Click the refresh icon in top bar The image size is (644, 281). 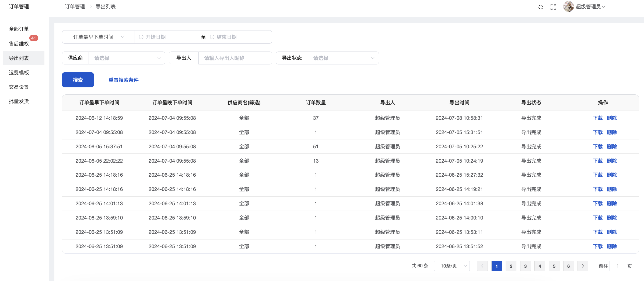pyautogui.click(x=540, y=7)
